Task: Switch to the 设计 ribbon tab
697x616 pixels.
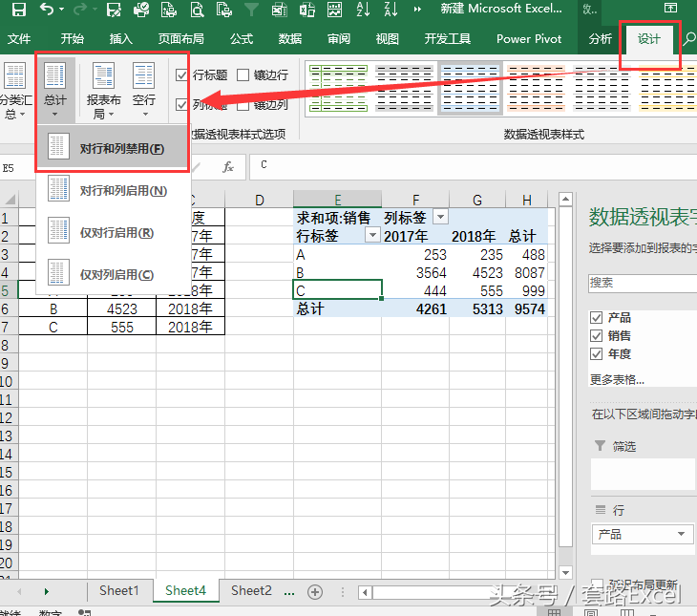Action: tap(649, 39)
